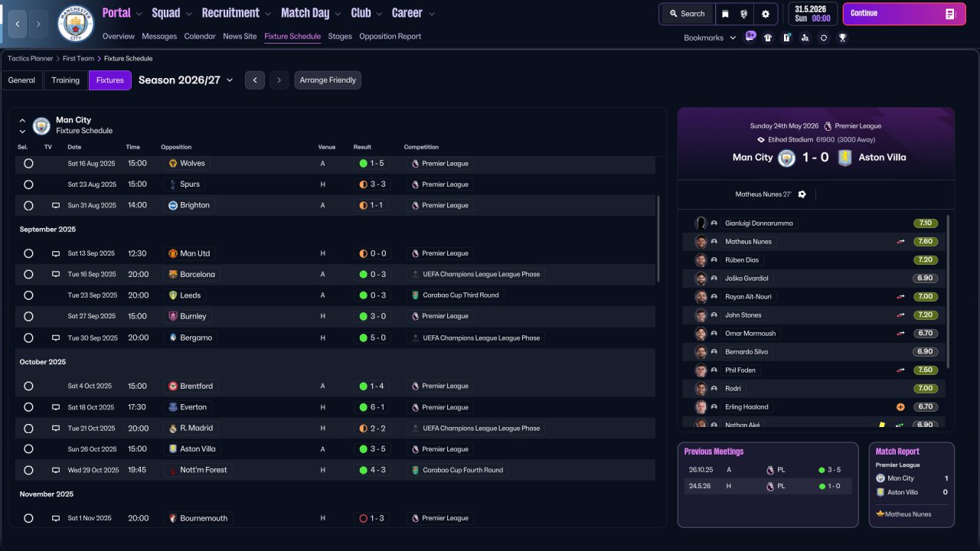The width and height of the screenshot is (980, 551).
Task: Open the Calendar subtab
Action: (x=200, y=36)
